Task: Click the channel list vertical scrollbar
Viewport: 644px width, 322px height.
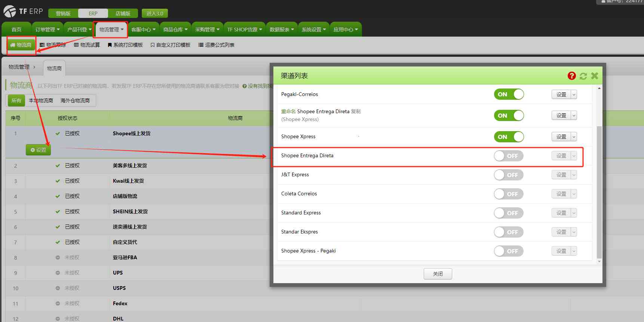Action: coord(599,187)
